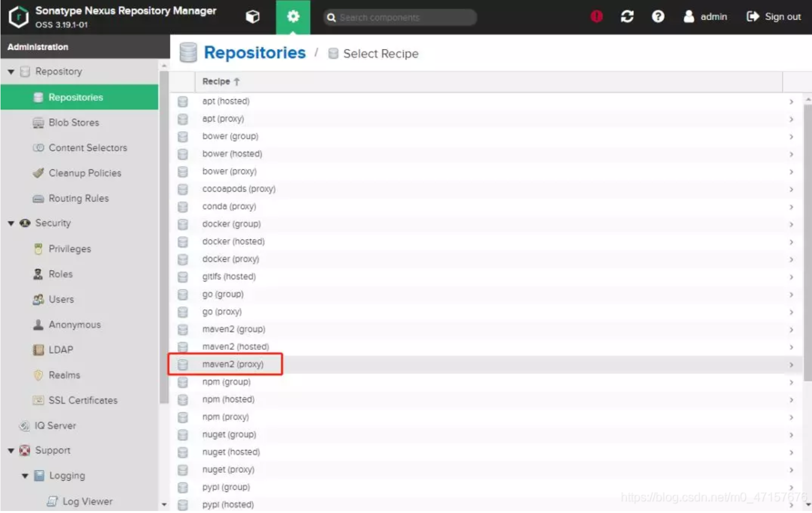Open Routing Rules
This screenshot has width=812, height=513.
(78, 198)
